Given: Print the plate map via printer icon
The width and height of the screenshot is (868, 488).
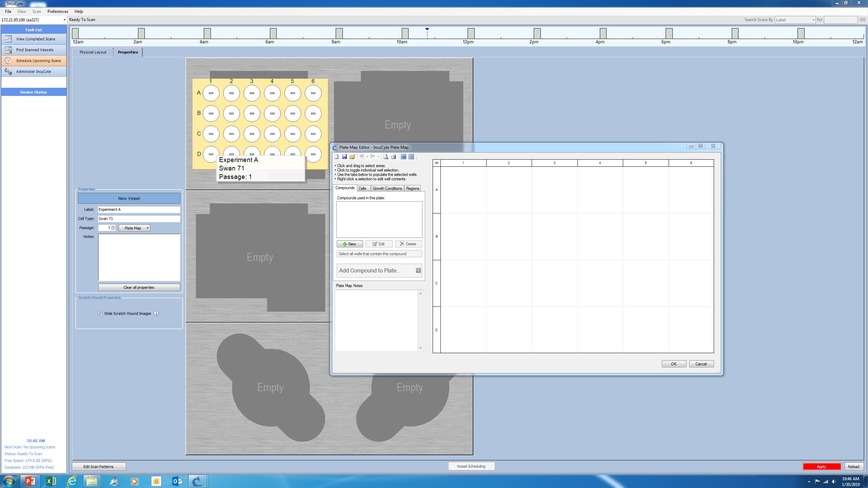Looking at the screenshot, I should pyautogui.click(x=394, y=157).
